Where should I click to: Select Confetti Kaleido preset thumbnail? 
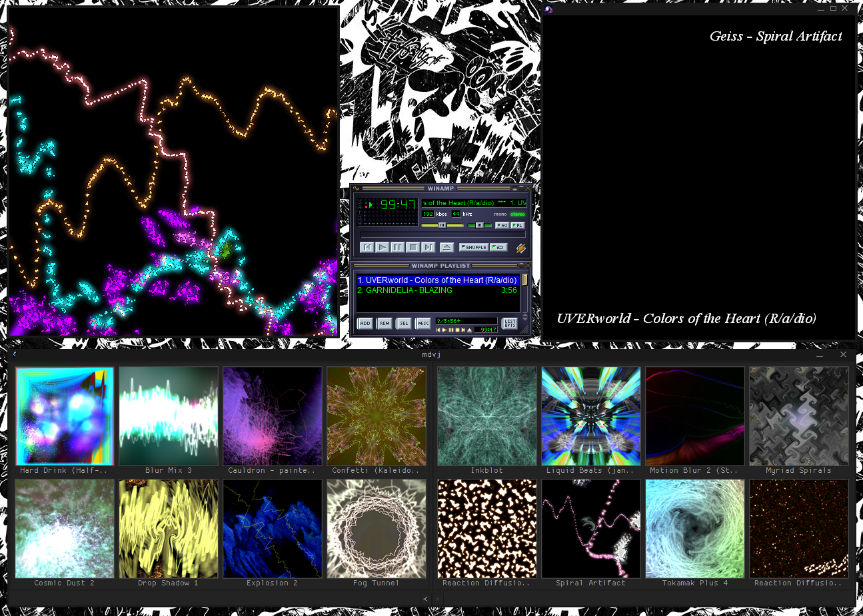(x=377, y=416)
